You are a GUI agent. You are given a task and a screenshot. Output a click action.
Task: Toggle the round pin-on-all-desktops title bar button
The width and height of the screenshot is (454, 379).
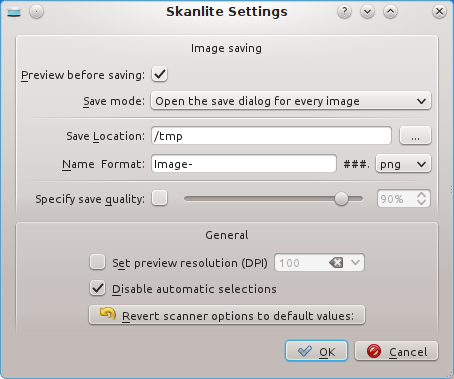(x=36, y=12)
